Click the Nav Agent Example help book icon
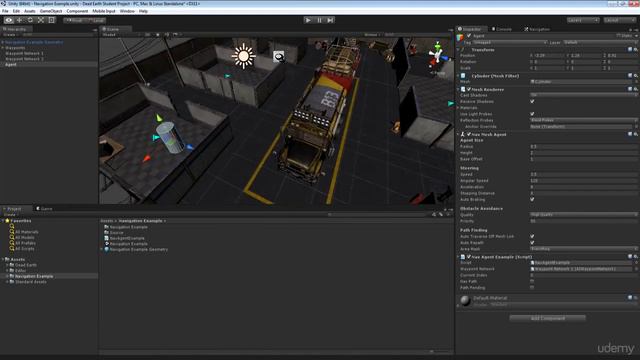Screen dimensions: 640x360 click(630, 257)
